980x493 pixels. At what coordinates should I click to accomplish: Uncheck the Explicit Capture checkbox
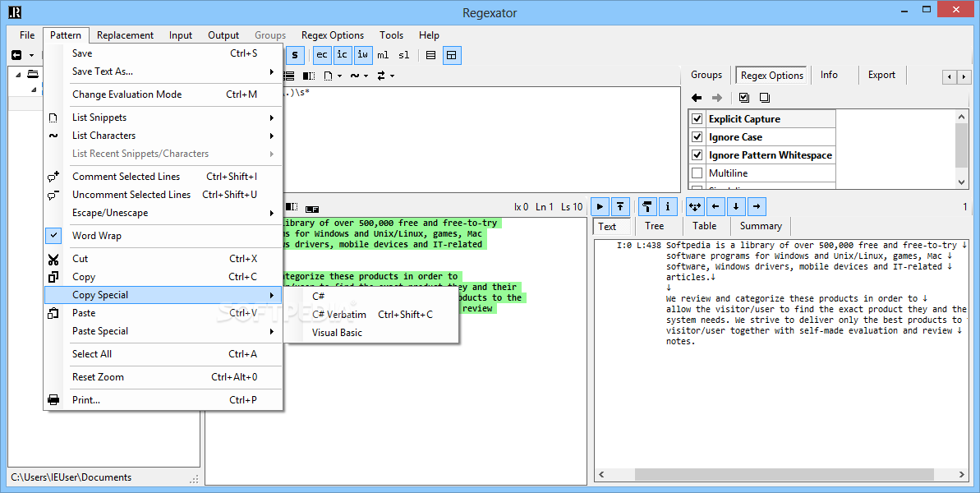(x=697, y=118)
